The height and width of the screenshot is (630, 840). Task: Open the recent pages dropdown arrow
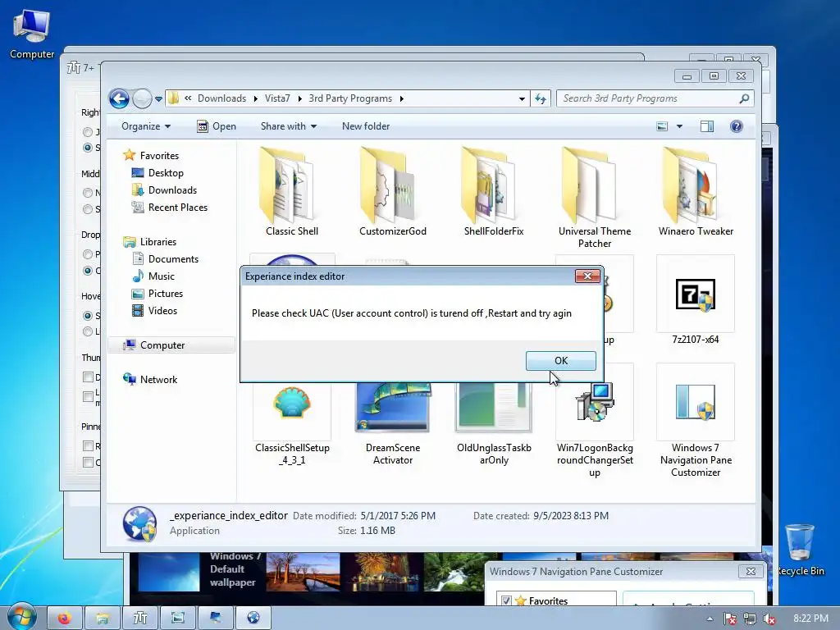pos(158,99)
